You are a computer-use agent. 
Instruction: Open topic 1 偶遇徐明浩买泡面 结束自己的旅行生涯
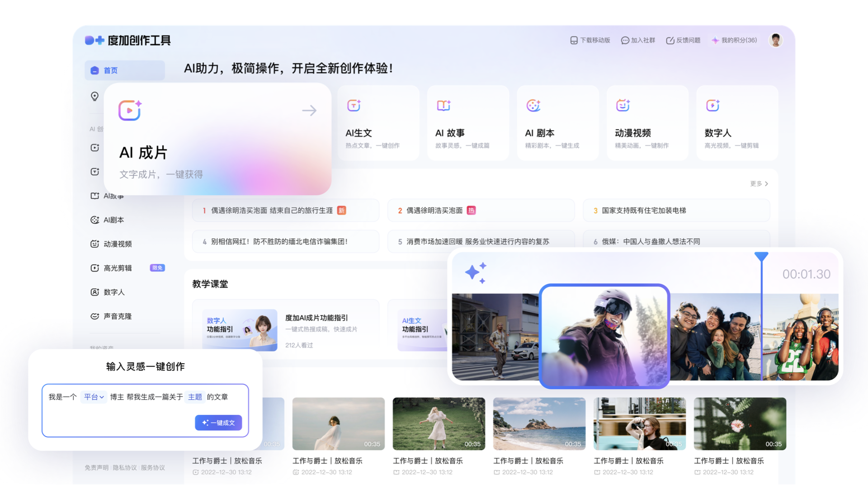(286, 211)
